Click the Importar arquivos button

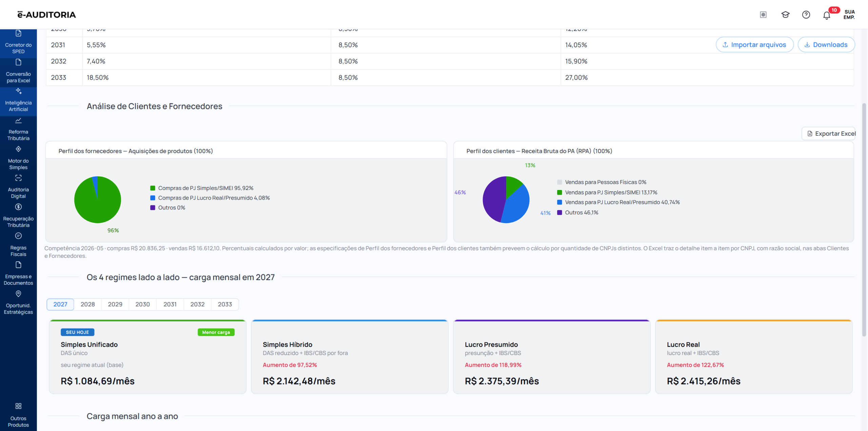coord(754,45)
